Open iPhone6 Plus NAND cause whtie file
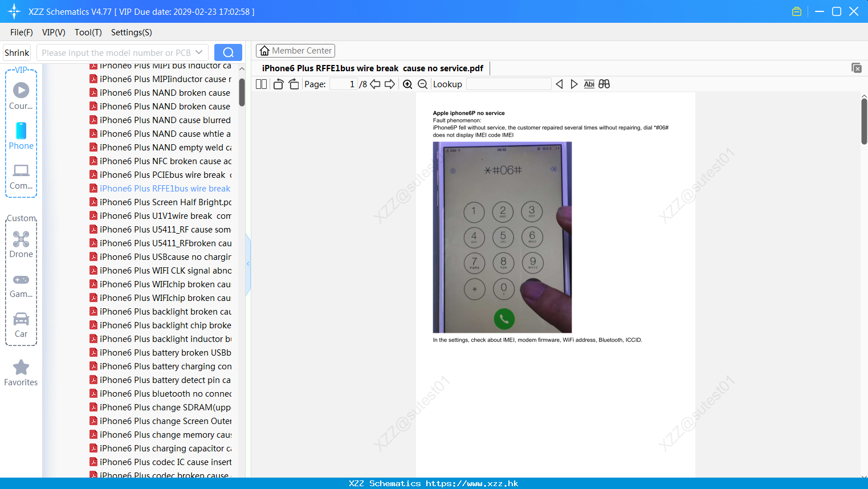Image resolution: width=868 pixels, height=489 pixels. click(x=160, y=134)
